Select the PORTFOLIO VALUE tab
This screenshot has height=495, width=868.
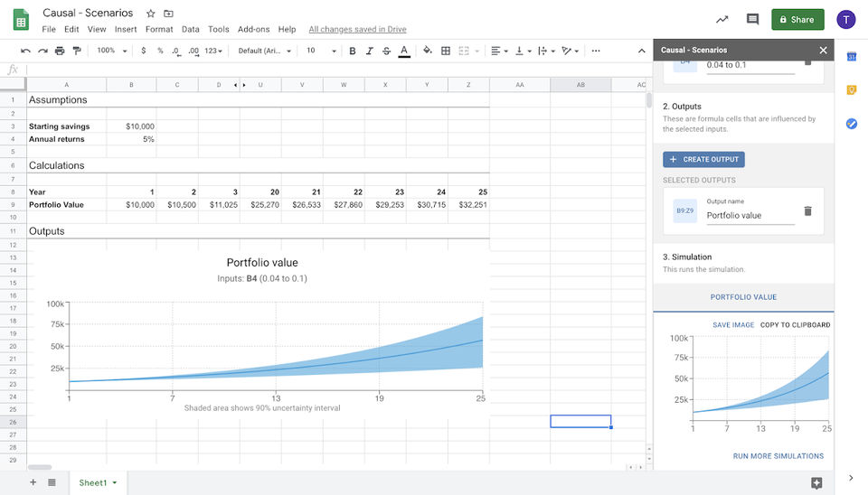(743, 297)
